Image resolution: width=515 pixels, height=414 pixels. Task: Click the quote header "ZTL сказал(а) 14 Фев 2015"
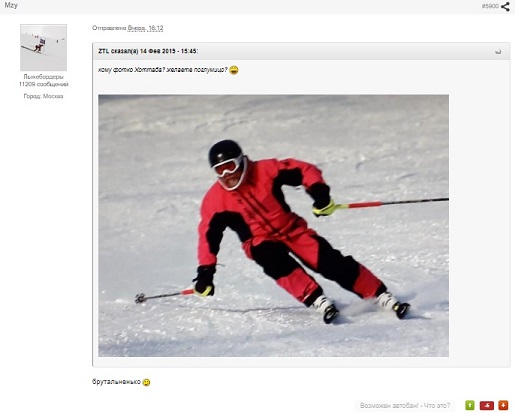(148, 51)
